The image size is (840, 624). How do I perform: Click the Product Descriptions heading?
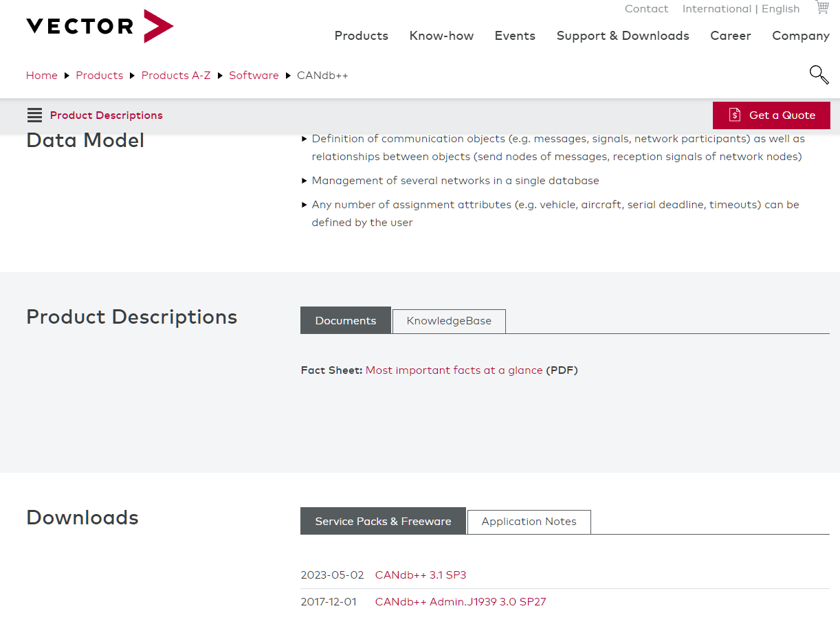click(x=131, y=317)
